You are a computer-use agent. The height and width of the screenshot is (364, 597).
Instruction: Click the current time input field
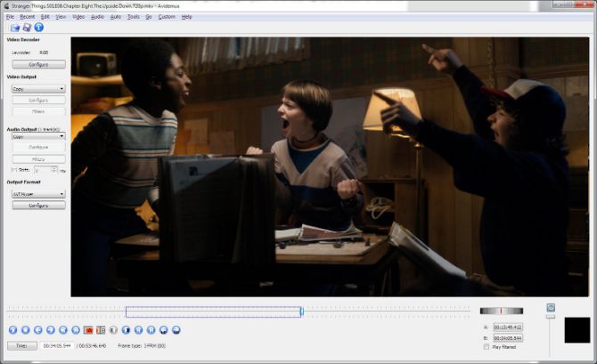click(x=57, y=345)
